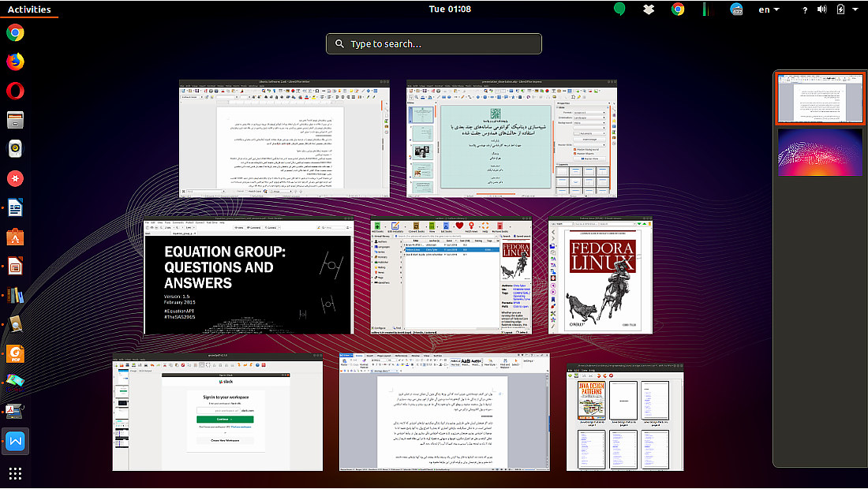Launch LibreOffice Impress from the dock

[x=15, y=266]
